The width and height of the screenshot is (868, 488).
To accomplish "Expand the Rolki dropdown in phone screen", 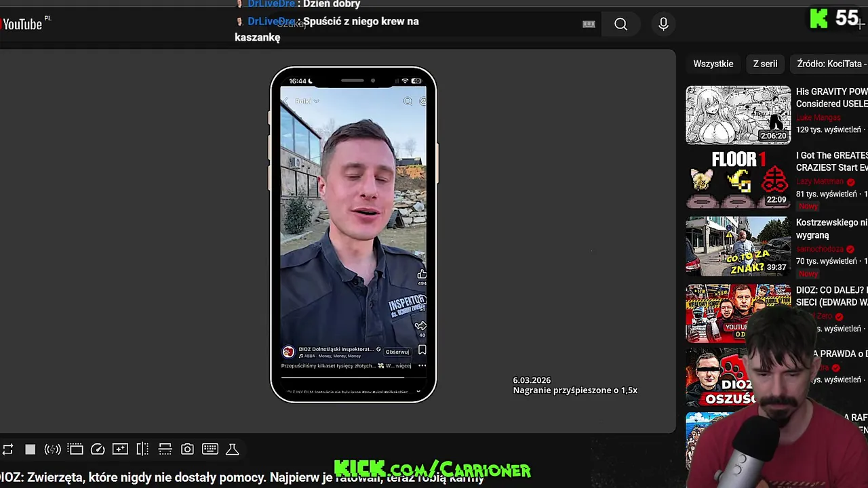I will point(307,101).
